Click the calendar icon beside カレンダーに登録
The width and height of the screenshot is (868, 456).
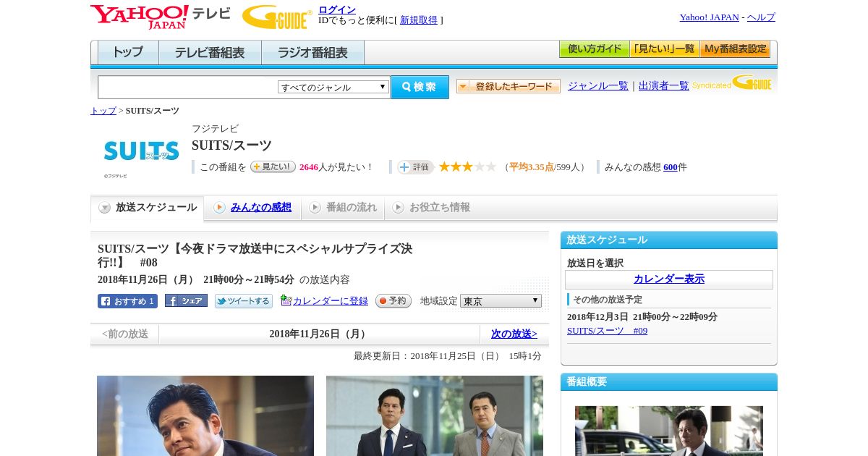286,300
